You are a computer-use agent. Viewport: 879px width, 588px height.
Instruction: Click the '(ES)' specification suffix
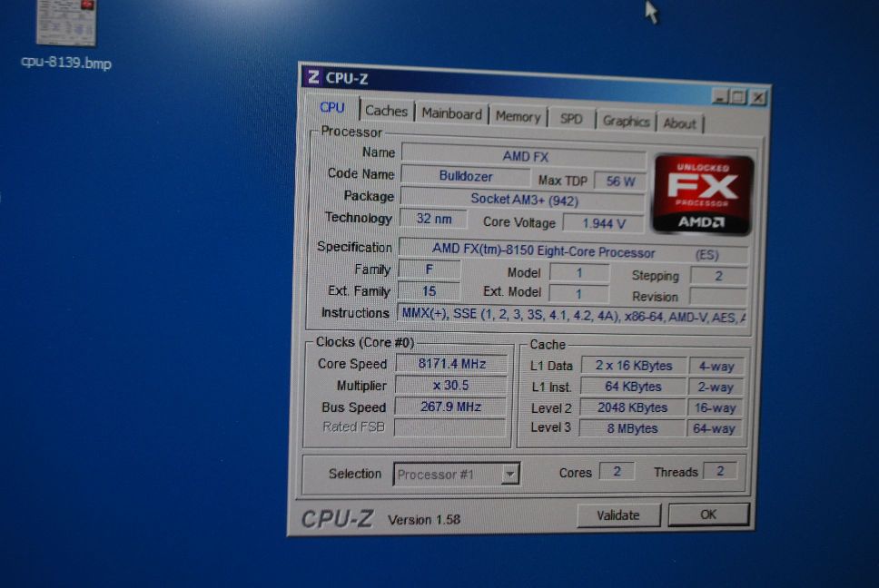click(706, 255)
